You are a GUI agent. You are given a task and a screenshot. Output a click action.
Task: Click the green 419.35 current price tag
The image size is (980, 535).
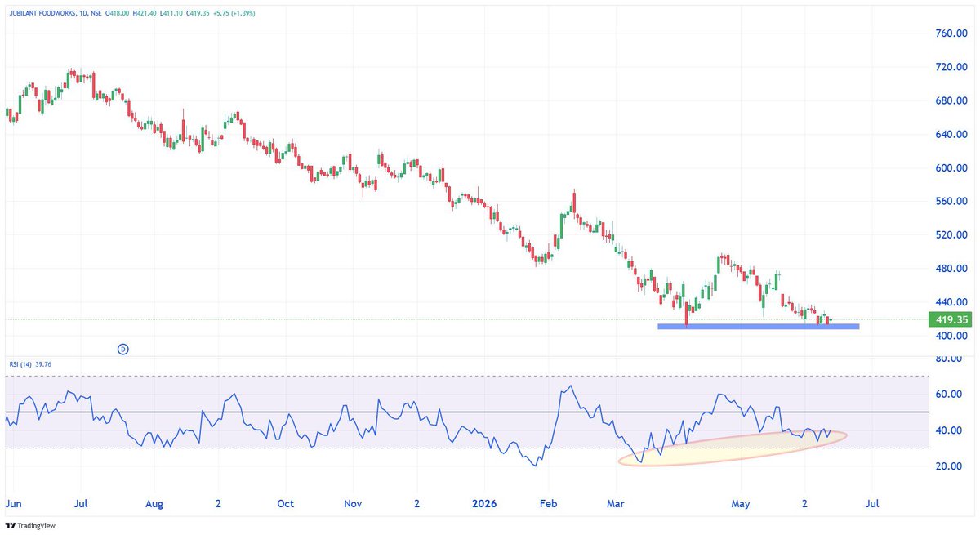[951, 320]
